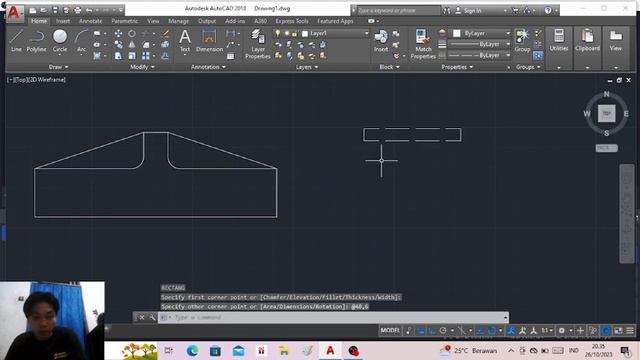
Task: Click the Stretch tool icon
Action: pos(118,56)
